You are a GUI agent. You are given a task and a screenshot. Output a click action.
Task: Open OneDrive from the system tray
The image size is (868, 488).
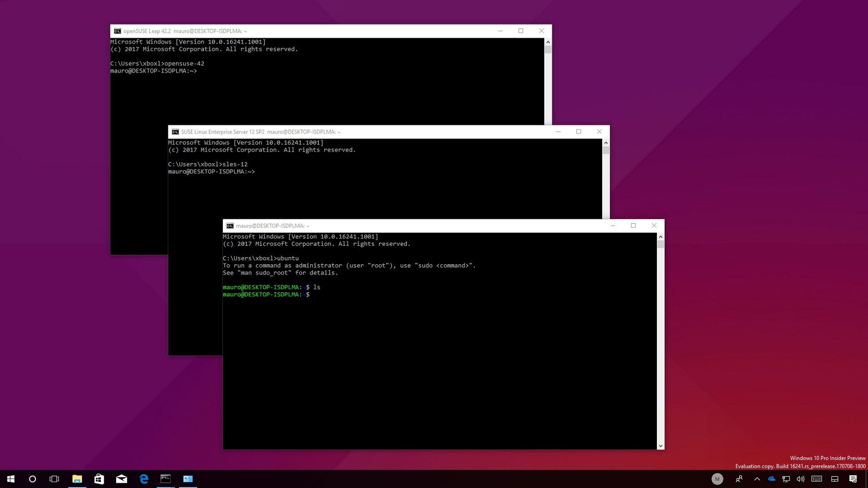pyautogui.click(x=771, y=479)
